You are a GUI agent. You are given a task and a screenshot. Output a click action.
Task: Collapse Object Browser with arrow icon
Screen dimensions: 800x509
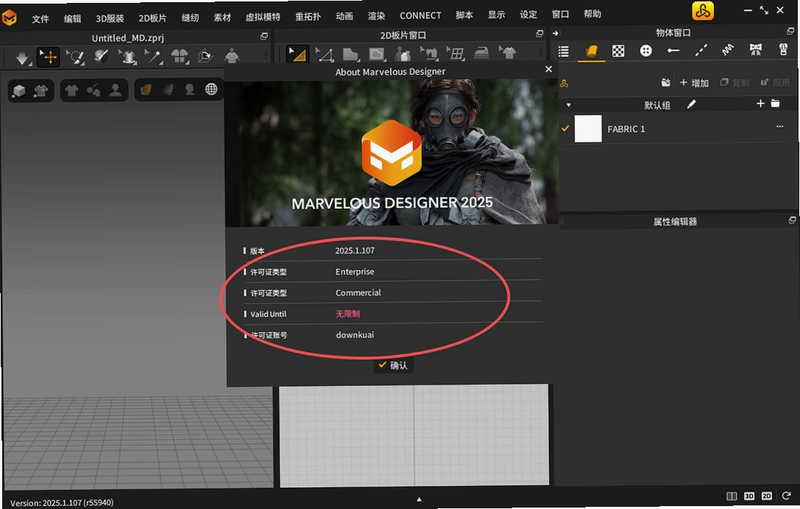click(x=556, y=33)
